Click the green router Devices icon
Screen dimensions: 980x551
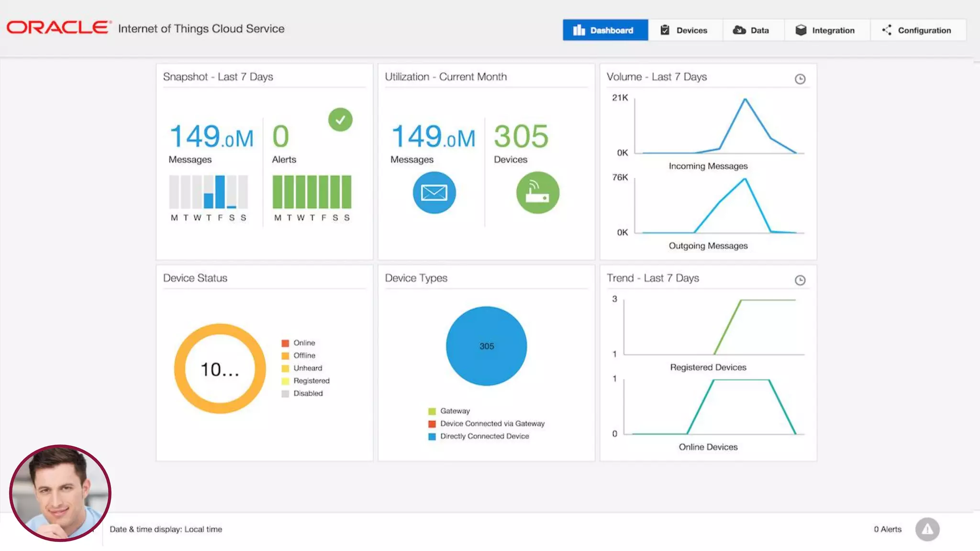point(537,193)
